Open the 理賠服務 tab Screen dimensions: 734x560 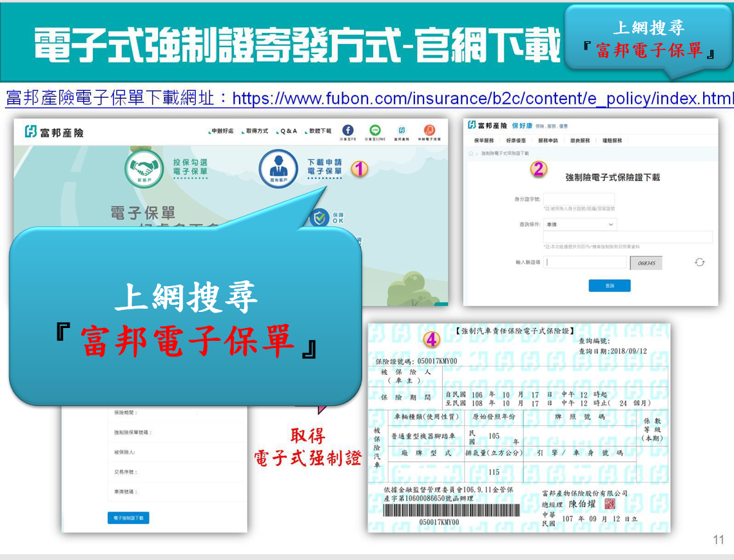pyautogui.click(x=612, y=140)
